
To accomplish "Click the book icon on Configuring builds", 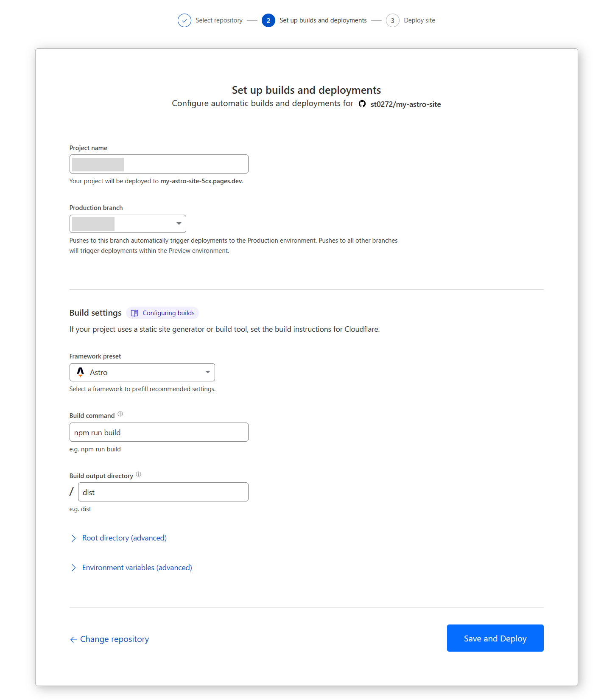I will coord(134,313).
